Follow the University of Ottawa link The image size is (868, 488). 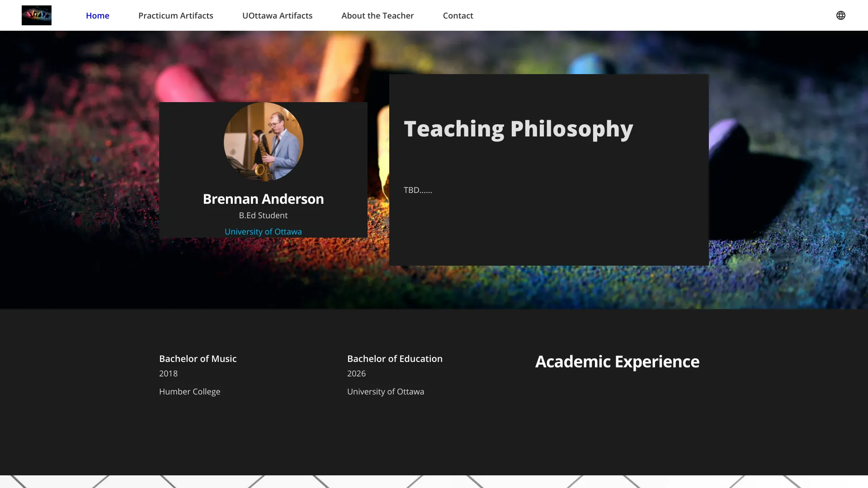click(263, 231)
